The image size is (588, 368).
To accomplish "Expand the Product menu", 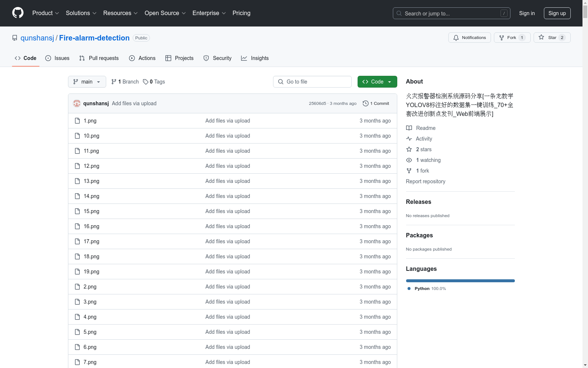I will tap(46, 13).
